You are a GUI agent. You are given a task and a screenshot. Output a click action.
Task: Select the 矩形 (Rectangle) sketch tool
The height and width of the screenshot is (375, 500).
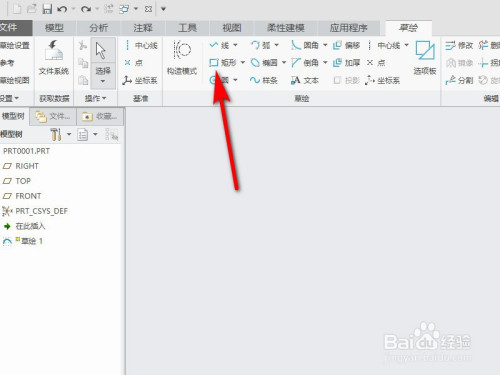click(x=223, y=63)
